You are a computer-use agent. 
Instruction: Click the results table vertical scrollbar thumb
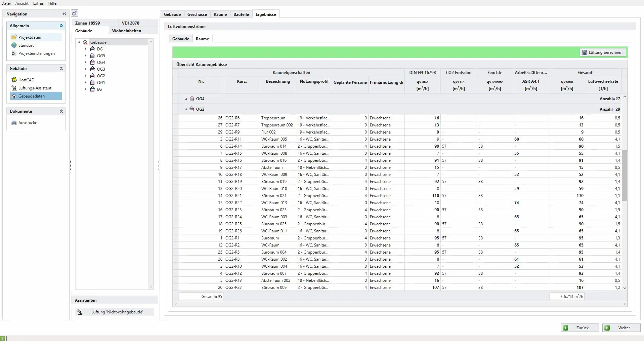coord(625,175)
